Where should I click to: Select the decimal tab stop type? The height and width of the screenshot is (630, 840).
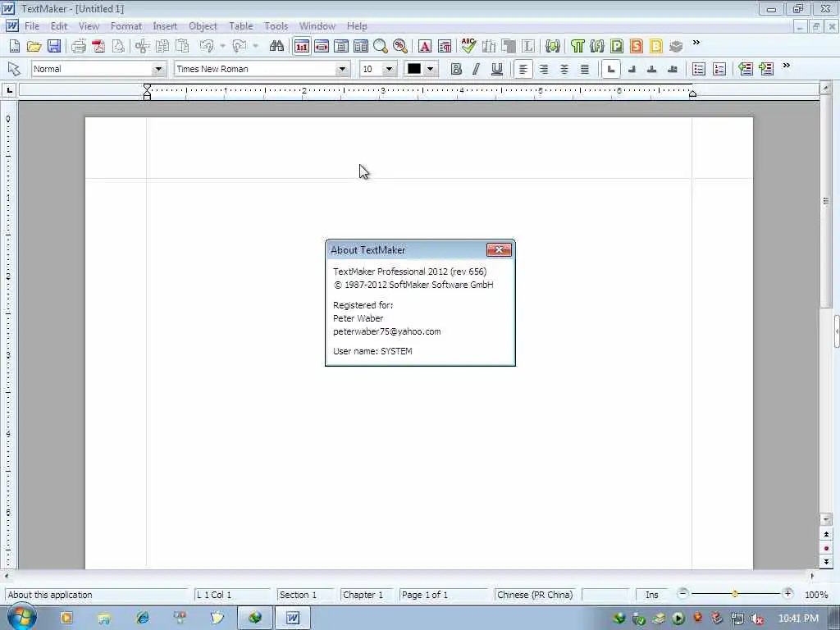(673, 69)
